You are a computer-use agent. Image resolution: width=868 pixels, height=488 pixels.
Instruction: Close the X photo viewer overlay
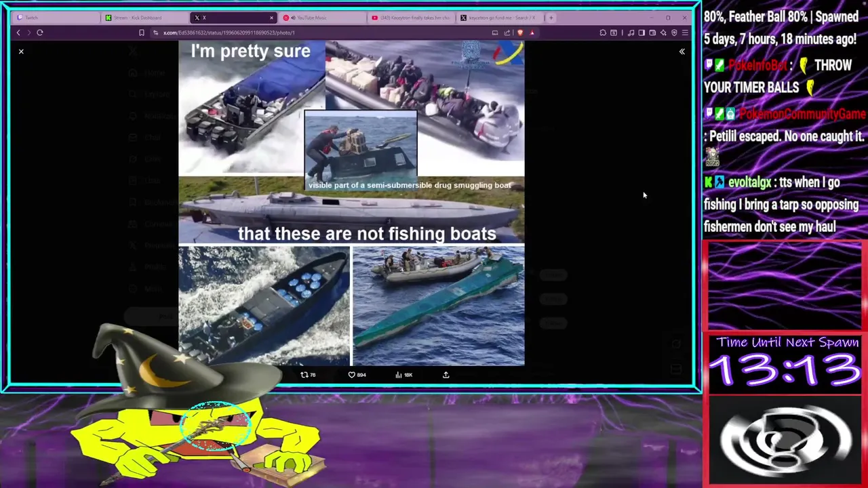[x=21, y=52]
